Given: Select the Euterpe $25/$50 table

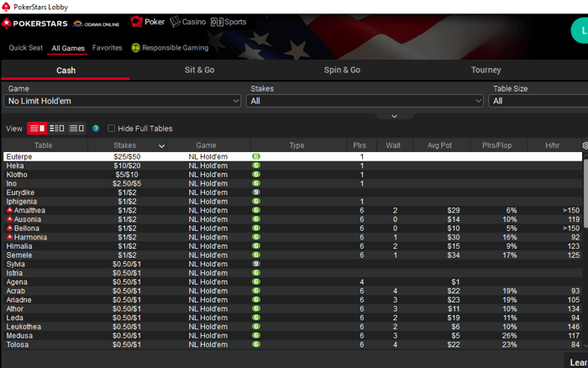Looking at the screenshot, I should pyautogui.click(x=292, y=156).
